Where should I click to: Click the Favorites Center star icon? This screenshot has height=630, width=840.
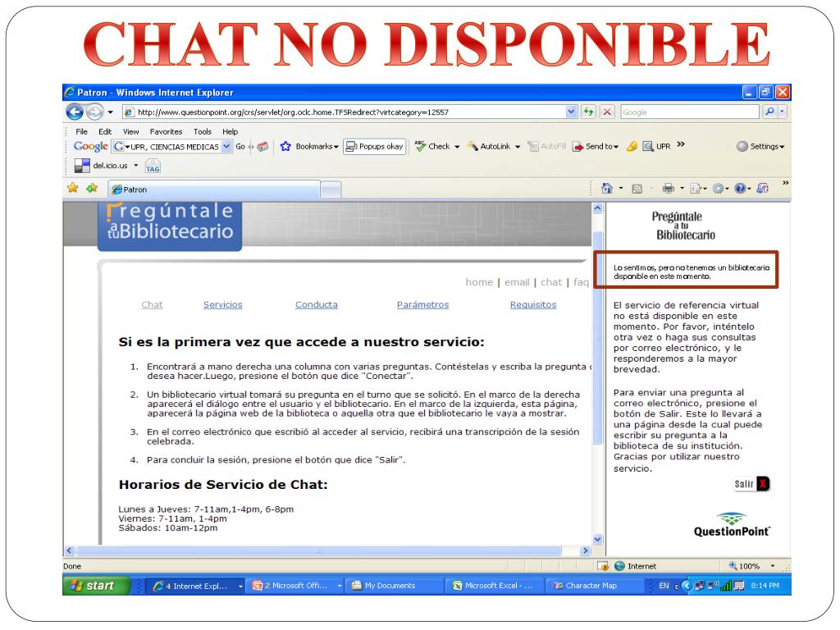[x=73, y=188]
